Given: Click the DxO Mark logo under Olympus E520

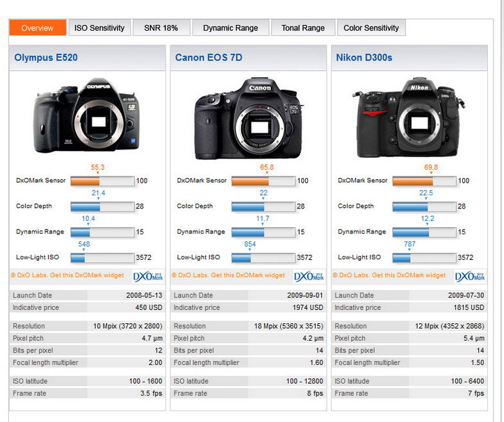Looking at the screenshot, I should point(148,277).
